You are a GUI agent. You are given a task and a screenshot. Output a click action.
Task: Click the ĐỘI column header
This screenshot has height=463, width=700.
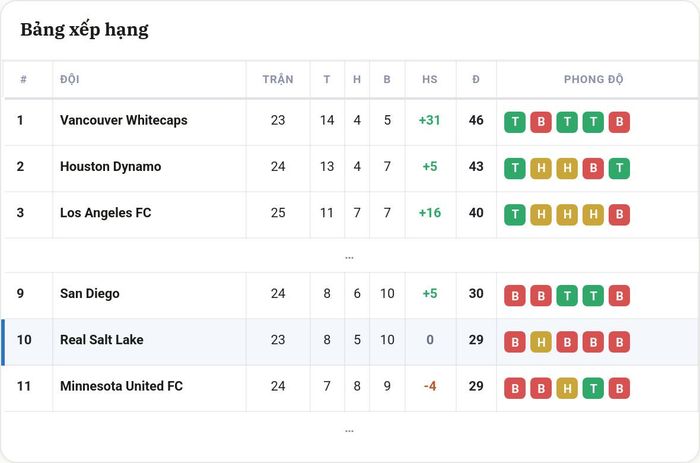pyautogui.click(x=70, y=79)
